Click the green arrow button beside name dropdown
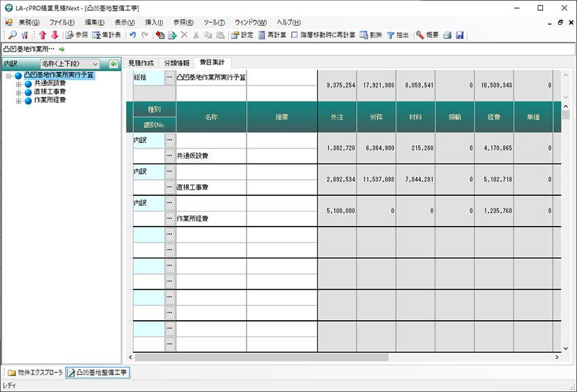The height and width of the screenshot is (392, 577). [x=113, y=64]
